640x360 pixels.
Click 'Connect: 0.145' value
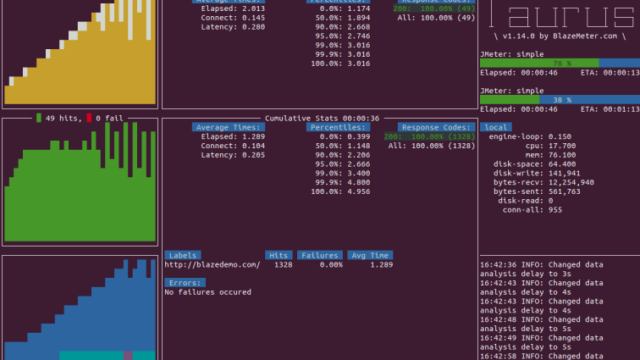pos(233,18)
